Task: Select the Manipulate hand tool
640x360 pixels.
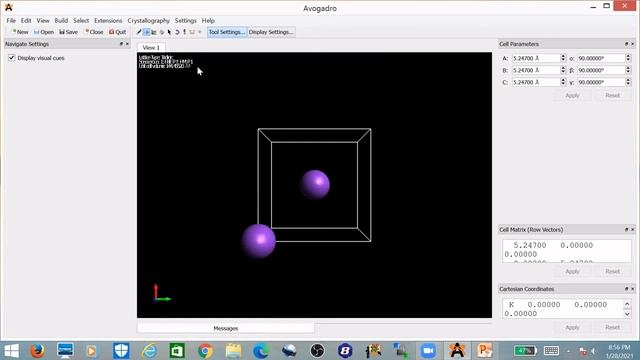Action: point(162,32)
